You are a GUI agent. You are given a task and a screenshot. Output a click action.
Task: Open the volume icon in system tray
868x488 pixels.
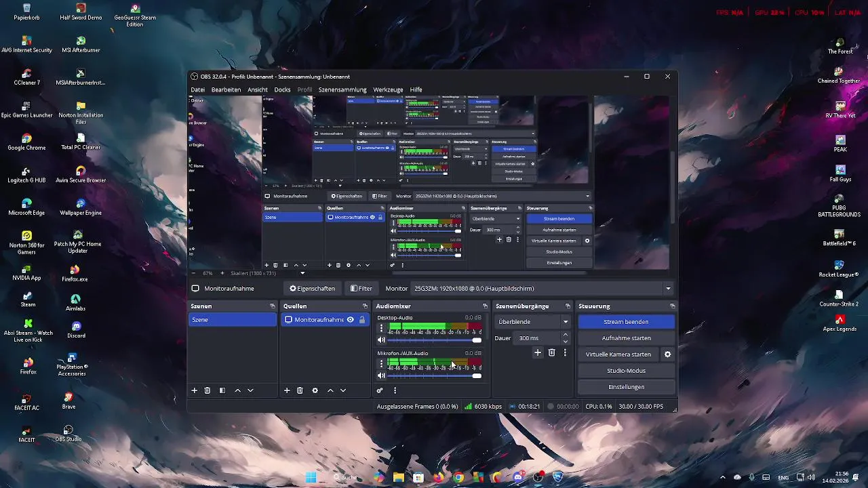pyautogui.click(x=811, y=478)
